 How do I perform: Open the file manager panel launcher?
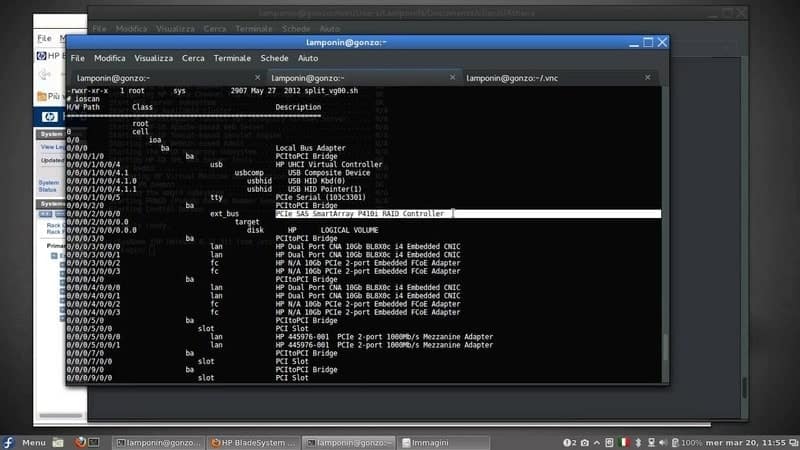(58, 442)
